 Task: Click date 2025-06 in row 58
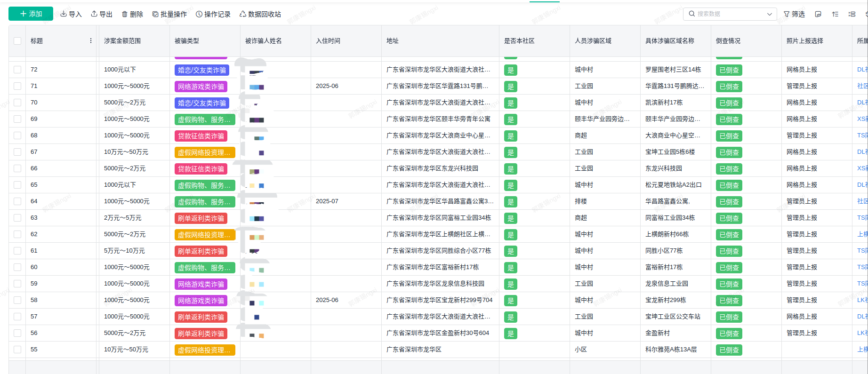327,300
